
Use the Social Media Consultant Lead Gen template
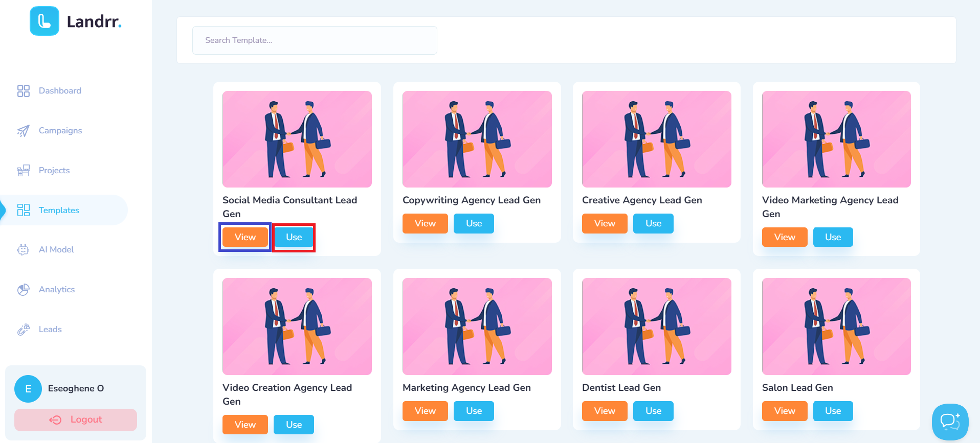pos(294,237)
